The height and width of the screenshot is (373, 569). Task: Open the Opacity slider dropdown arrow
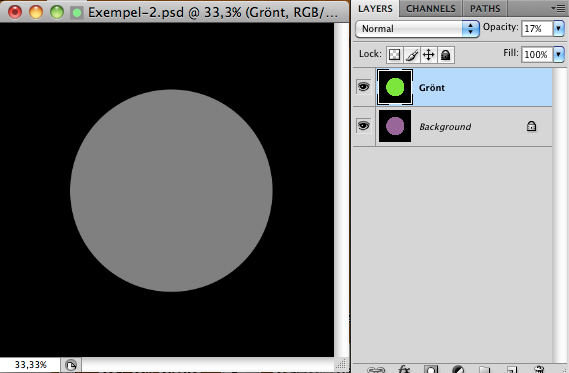pyautogui.click(x=558, y=28)
